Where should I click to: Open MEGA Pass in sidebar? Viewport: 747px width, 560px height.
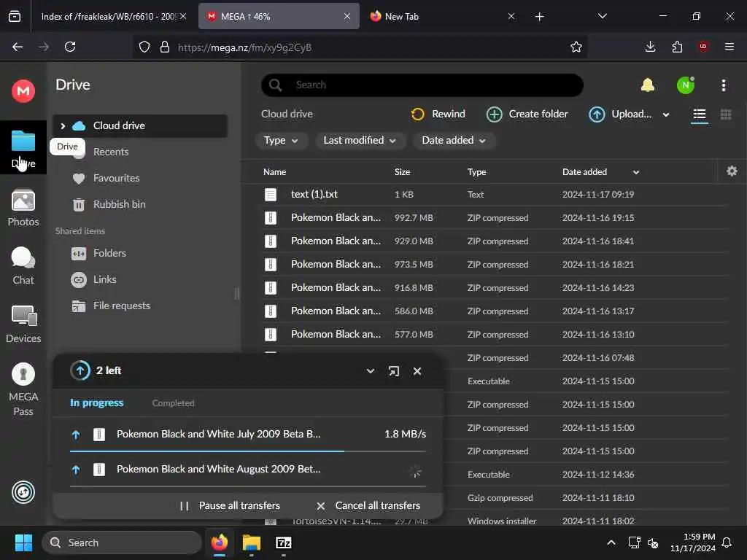click(23, 389)
